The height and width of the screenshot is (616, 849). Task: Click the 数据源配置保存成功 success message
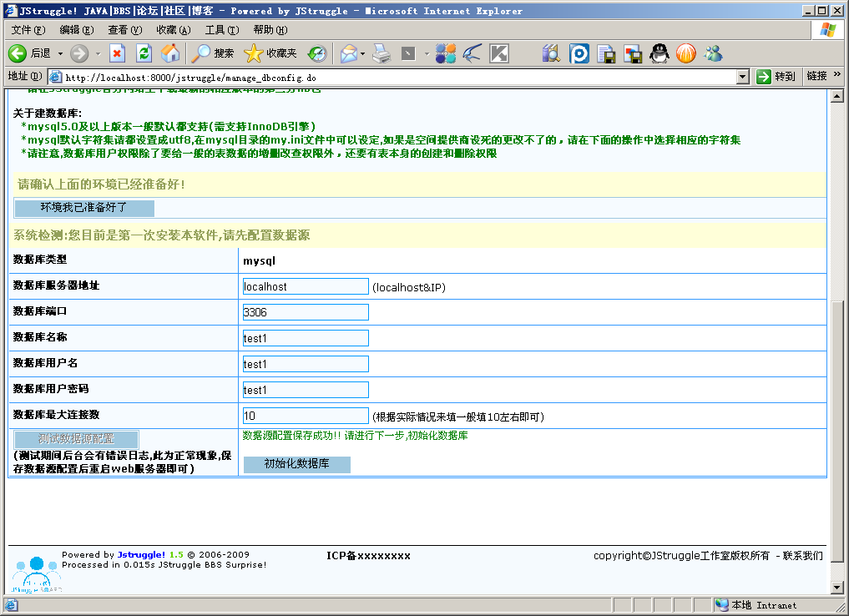(355, 436)
